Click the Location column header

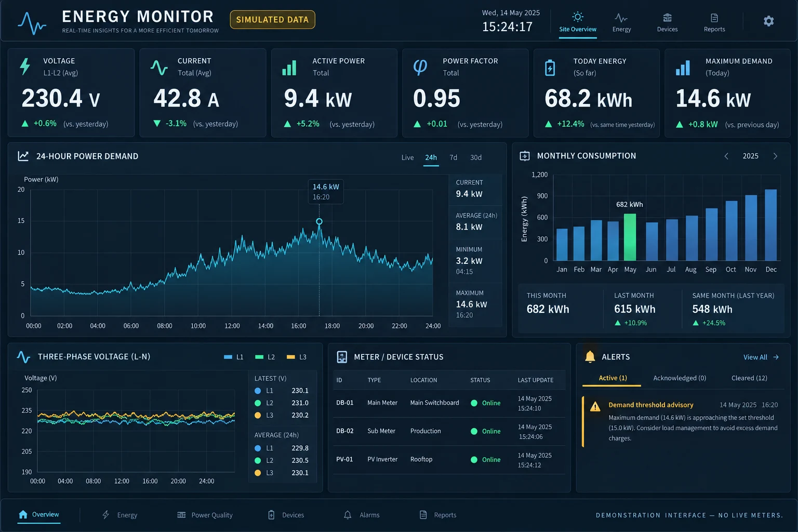(423, 380)
